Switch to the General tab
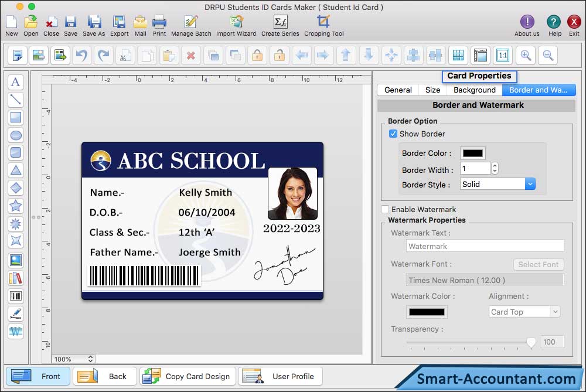The width and height of the screenshot is (586, 392). click(x=398, y=90)
